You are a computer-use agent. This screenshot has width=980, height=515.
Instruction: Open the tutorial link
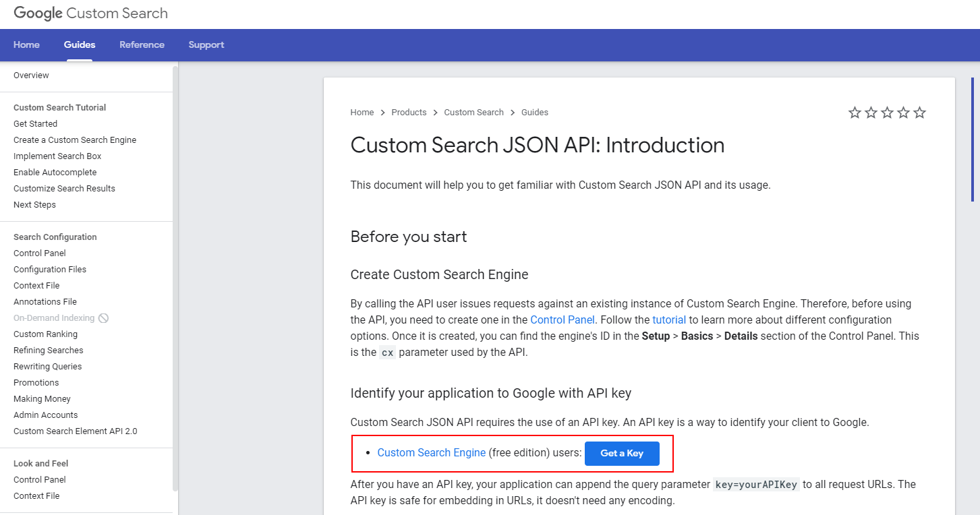[x=669, y=320]
